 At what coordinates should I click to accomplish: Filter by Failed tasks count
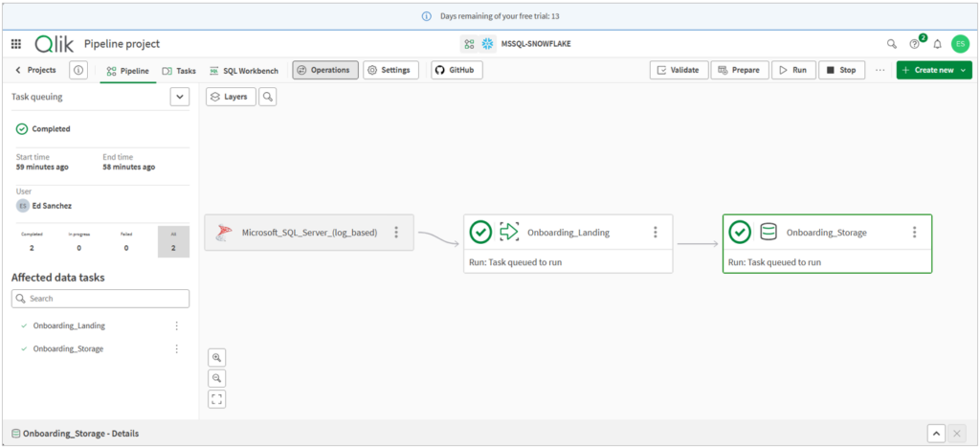click(126, 242)
